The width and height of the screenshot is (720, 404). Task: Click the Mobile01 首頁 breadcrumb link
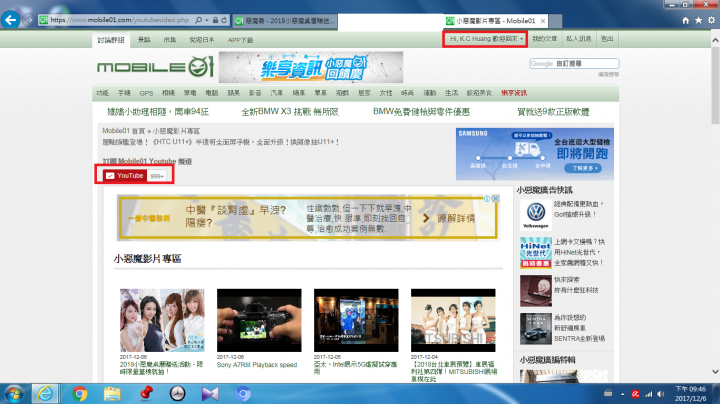click(124, 131)
